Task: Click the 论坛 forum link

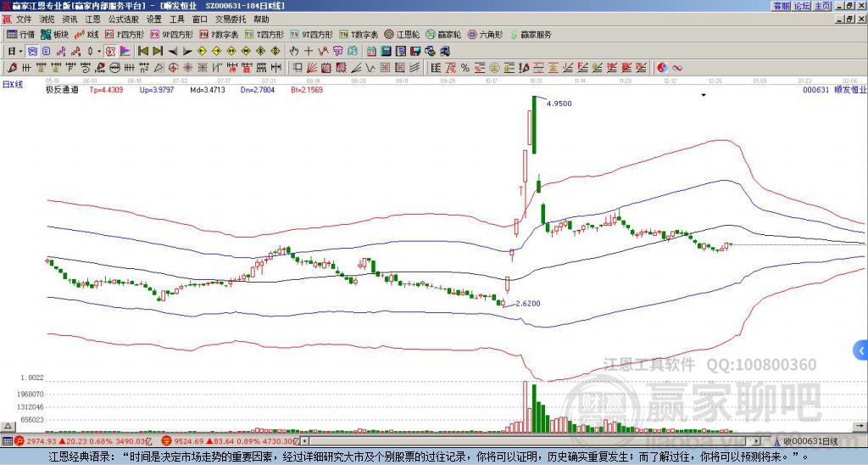Action: pos(802,6)
